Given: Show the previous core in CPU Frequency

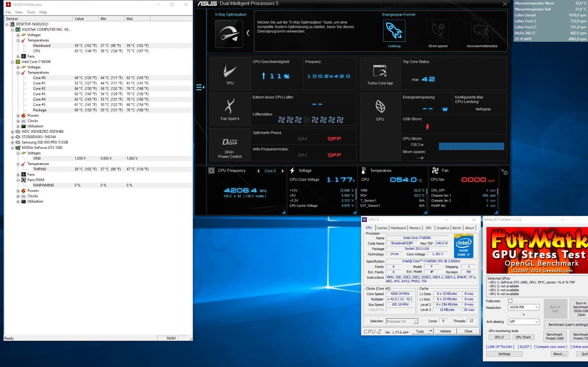Looking at the screenshot, I should pyautogui.click(x=259, y=171).
